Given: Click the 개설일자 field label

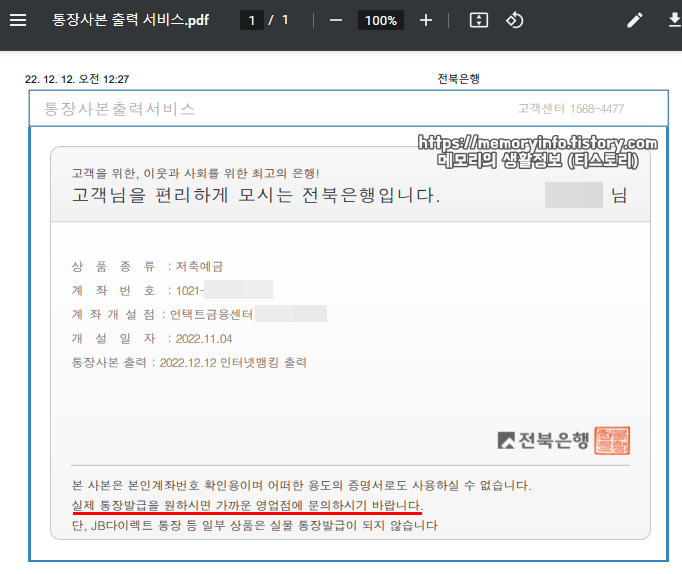Looking at the screenshot, I should tap(114, 338).
